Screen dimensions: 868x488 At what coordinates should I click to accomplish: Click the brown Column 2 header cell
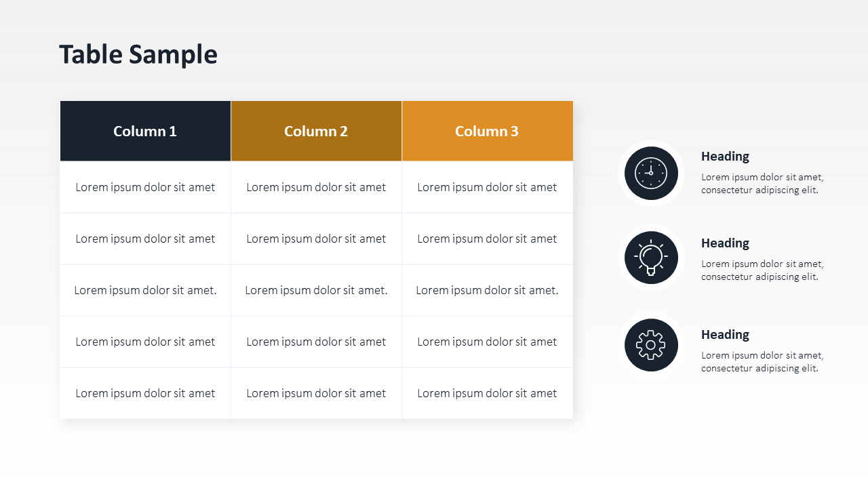coord(316,131)
